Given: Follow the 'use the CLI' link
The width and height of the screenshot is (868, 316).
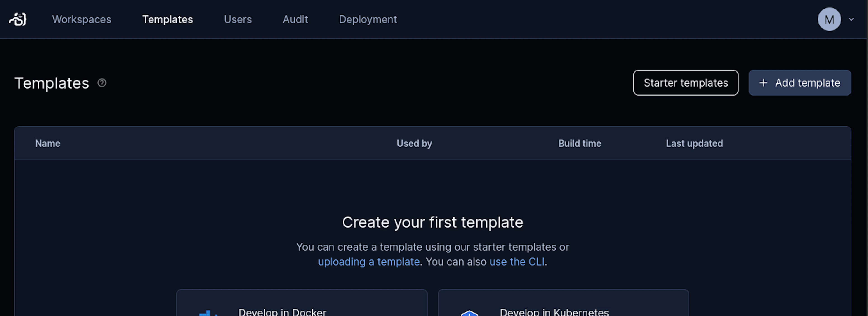Looking at the screenshot, I should (517, 262).
